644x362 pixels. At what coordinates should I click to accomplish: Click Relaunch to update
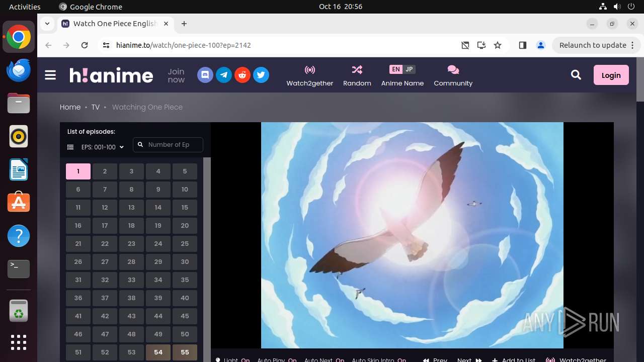coord(597,45)
